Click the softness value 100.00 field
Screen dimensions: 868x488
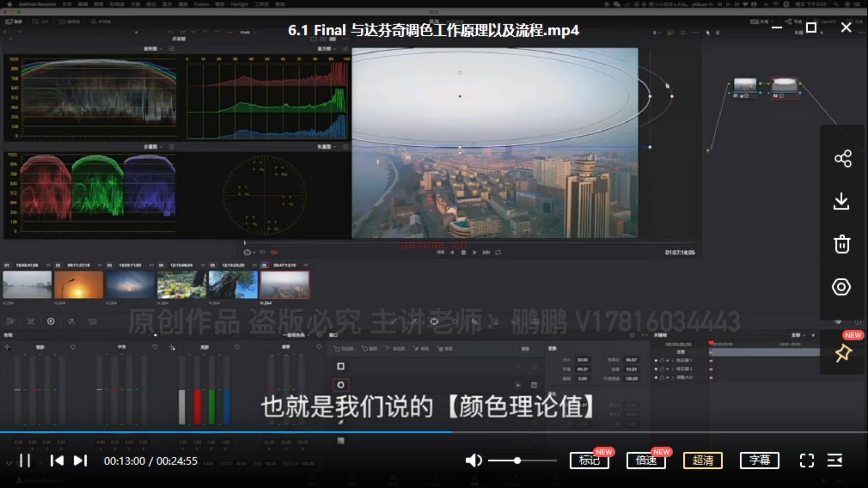pyautogui.click(x=631, y=379)
